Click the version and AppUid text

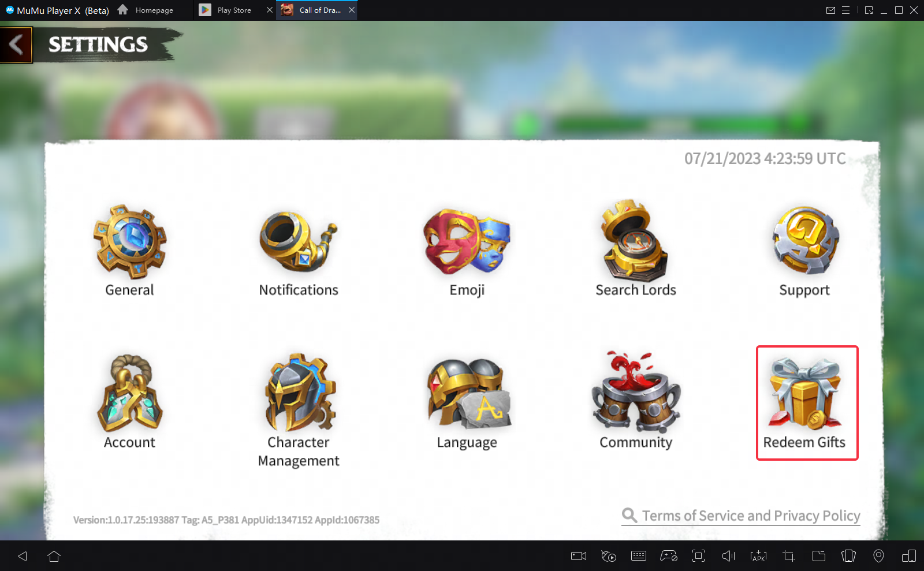226,520
